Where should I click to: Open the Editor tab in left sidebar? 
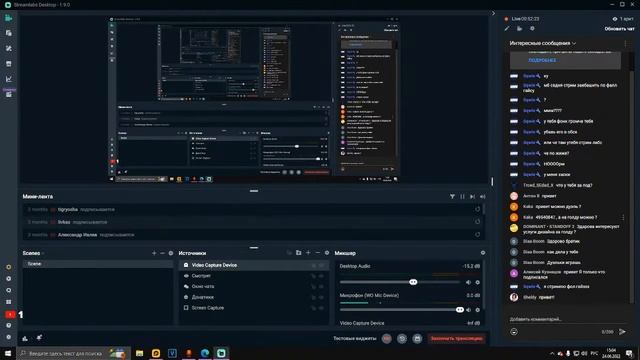[9, 18]
